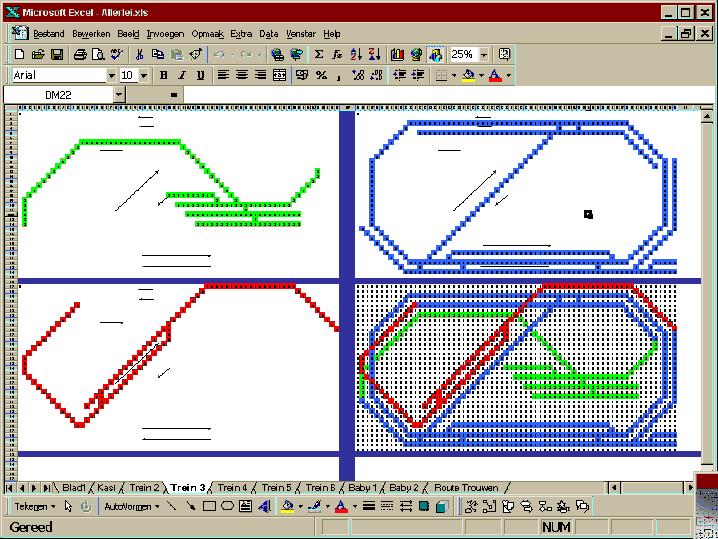Viewport: 718px width, 539px height.
Task: Sort ascending with the A-Z icon
Action: 356,54
